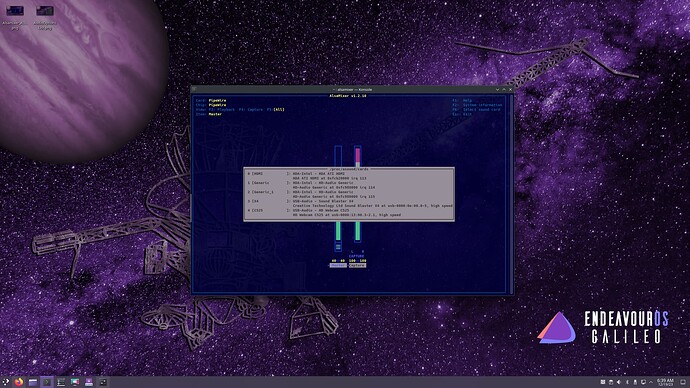Select the Master channel label
Screen dimensions: 690x388
click(x=338, y=265)
